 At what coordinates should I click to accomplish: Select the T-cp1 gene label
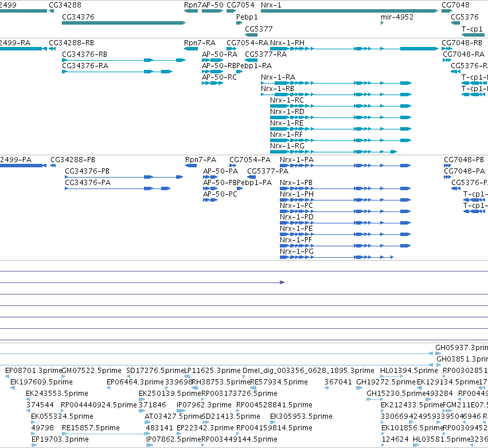[x=472, y=29]
